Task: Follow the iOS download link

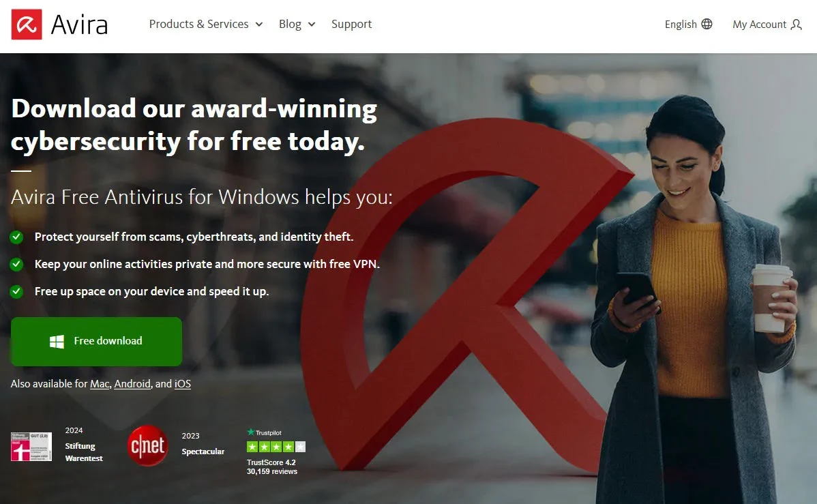Action: coord(182,384)
